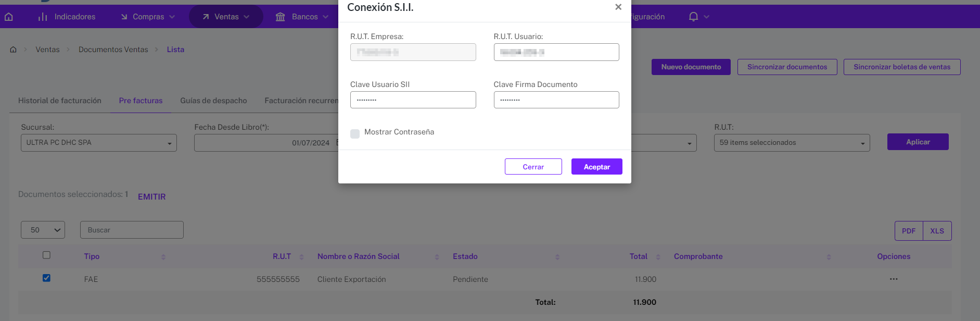Close the Conexión S.I.I. dialog with X

[618, 7]
